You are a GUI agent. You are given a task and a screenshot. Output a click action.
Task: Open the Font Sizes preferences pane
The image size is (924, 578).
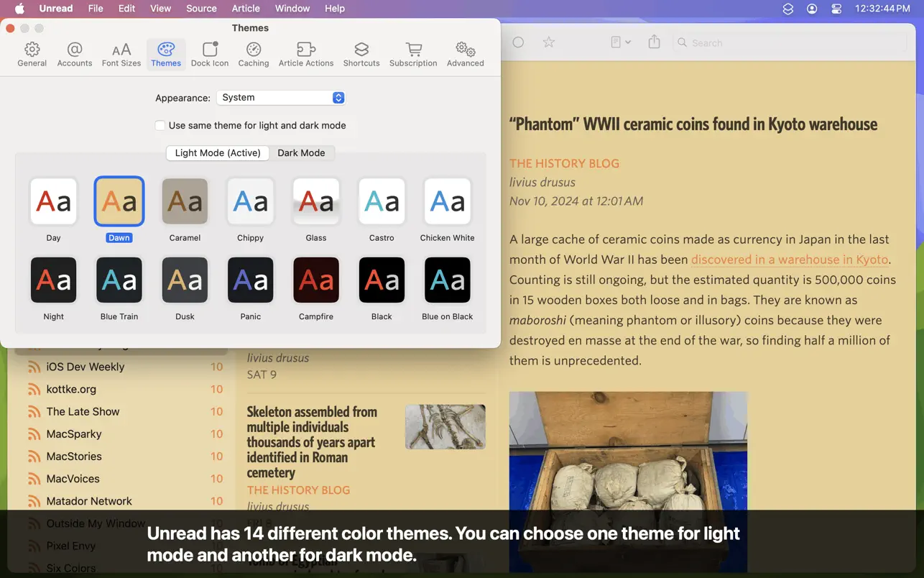(x=121, y=55)
